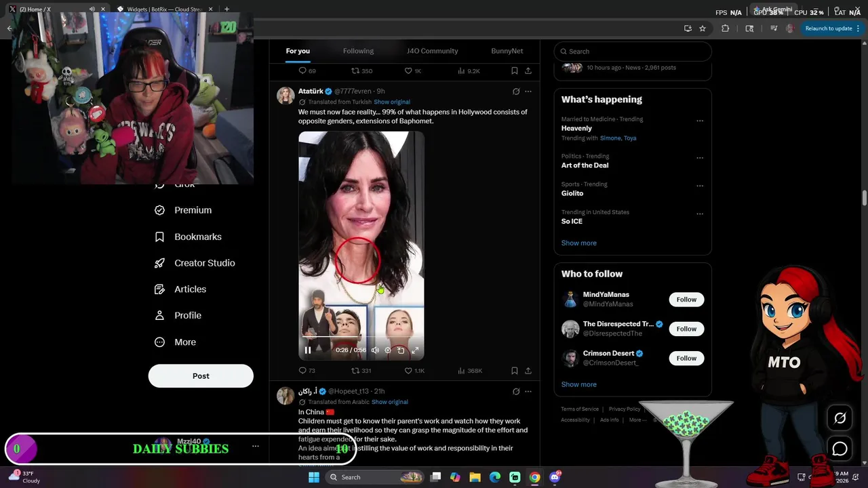Viewport: 868px width, 488px height.
Task: Click the Post button
Action: coord(201,375)
